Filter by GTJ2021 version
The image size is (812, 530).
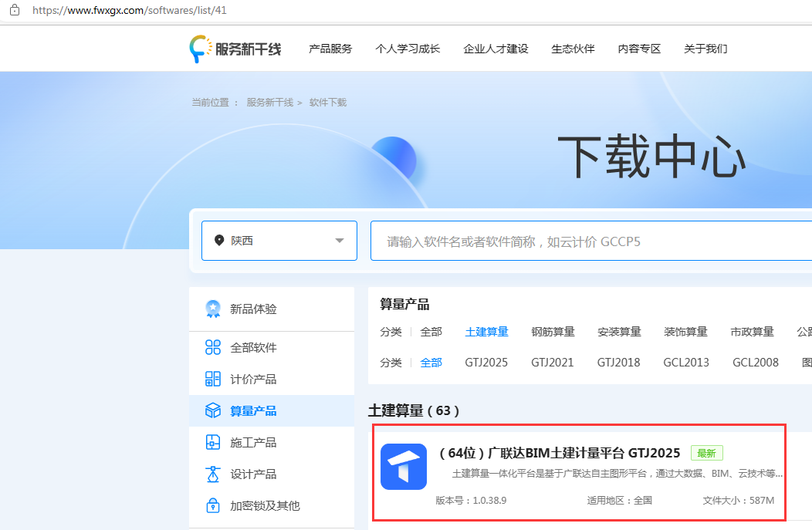(x=552, y=363)
